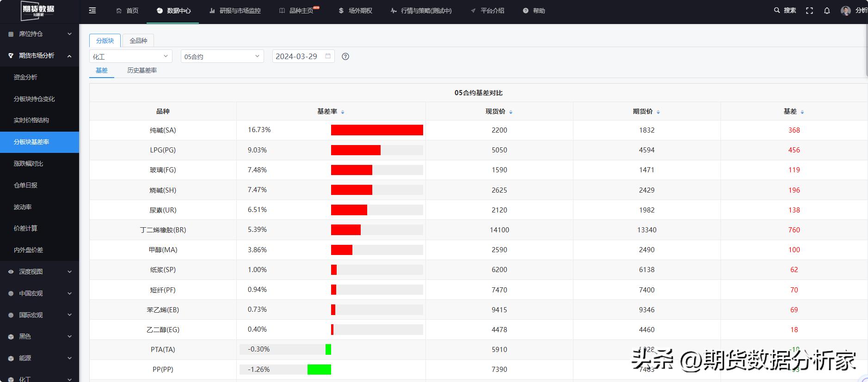Click the red 纯碱(SA) basis rate bar
Screen dimensions: 868x382
(377, 130)
